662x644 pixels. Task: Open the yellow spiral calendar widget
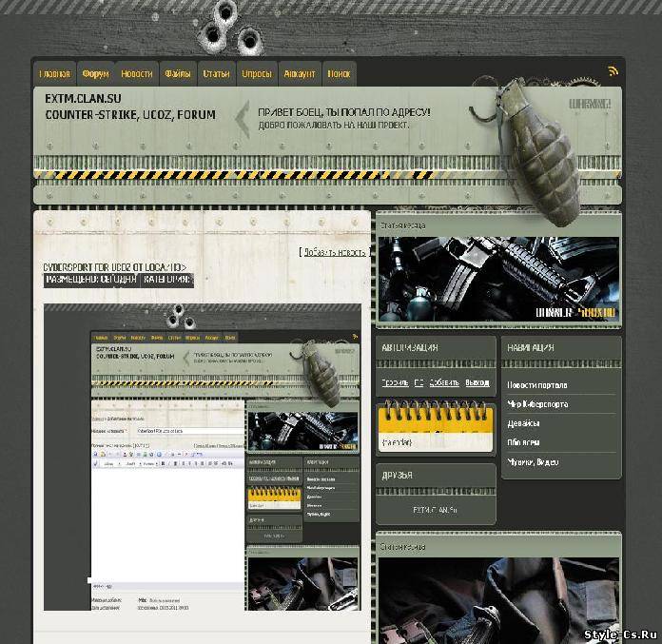(x=436, y=427)
